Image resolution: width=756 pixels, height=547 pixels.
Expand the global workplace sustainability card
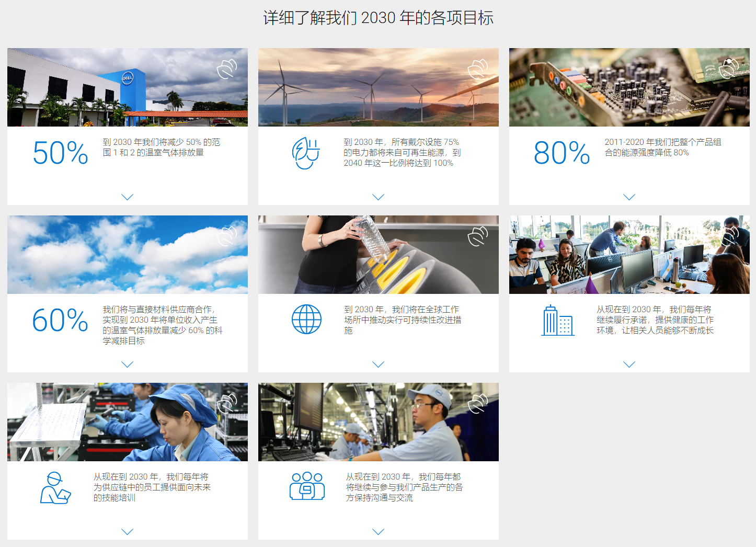coord(379,364)
